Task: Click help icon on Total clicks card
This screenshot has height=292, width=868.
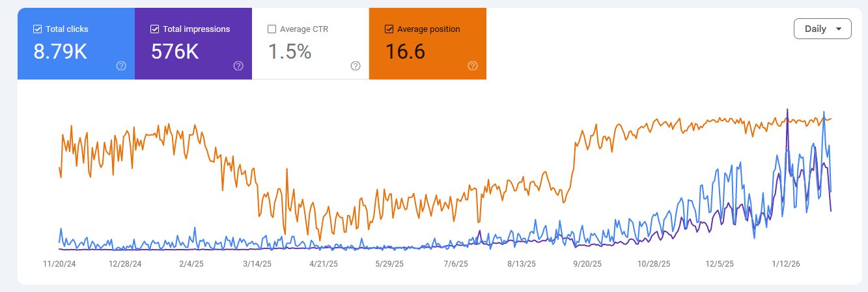Action: pos(121,66)
